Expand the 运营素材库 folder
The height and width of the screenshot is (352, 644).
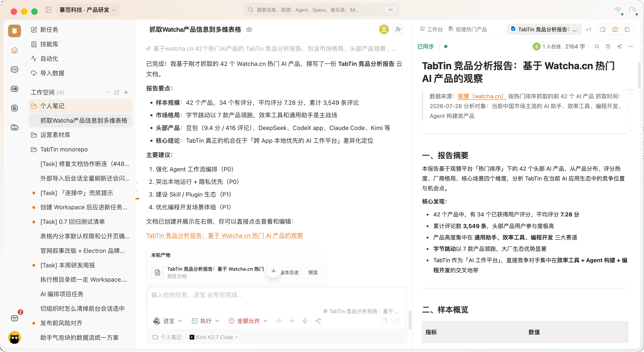coord(80,135)
